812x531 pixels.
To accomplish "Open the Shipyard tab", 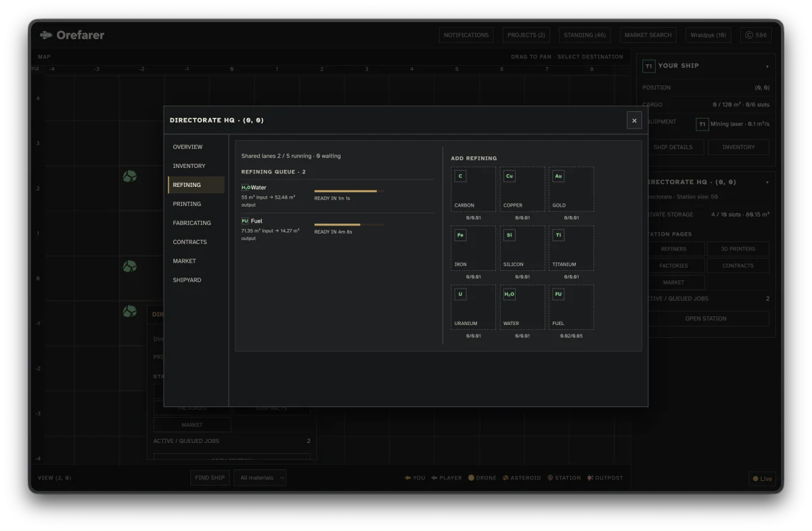I will (x=196, y=280).
